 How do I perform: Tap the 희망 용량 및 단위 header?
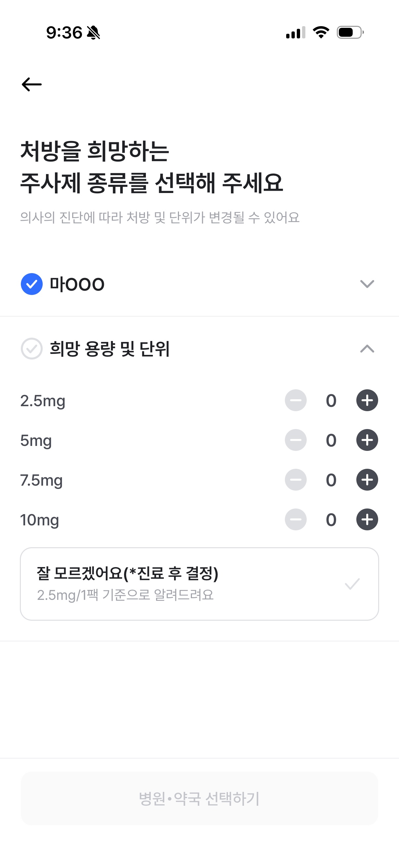coord(110,349)
